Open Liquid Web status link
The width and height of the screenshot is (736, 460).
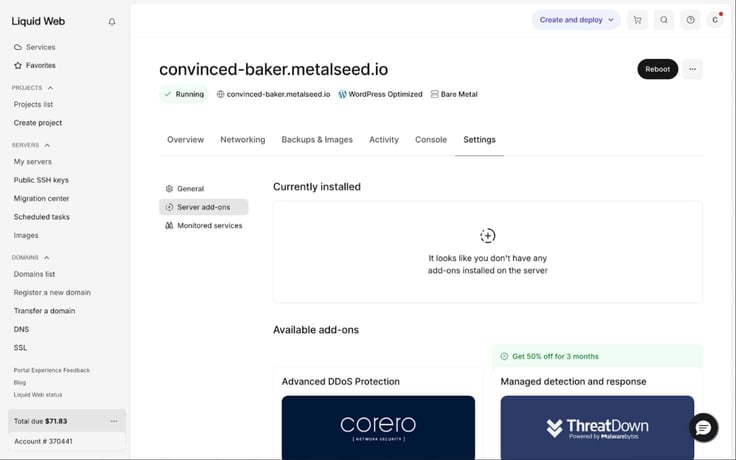tap(38, 395)
